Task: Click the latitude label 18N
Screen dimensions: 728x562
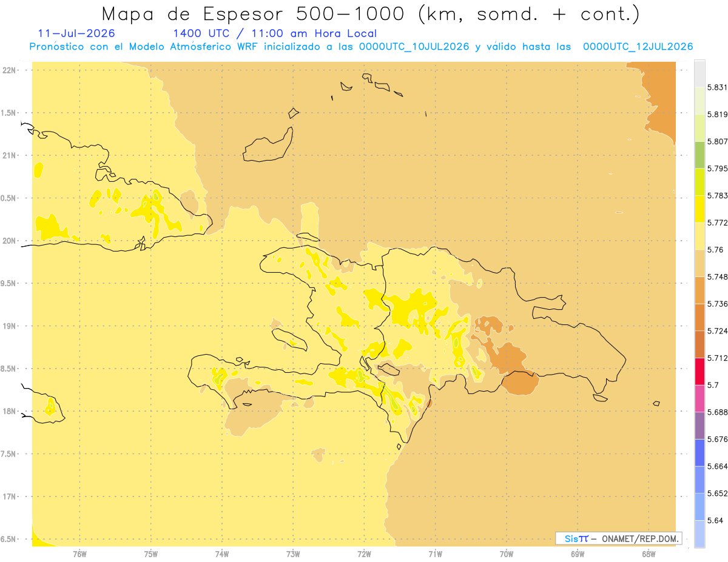Action: pos(10,412)
